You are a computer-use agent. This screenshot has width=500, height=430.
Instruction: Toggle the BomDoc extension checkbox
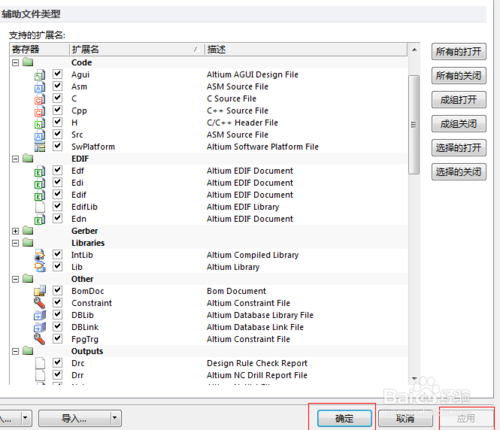click(58, 290)
